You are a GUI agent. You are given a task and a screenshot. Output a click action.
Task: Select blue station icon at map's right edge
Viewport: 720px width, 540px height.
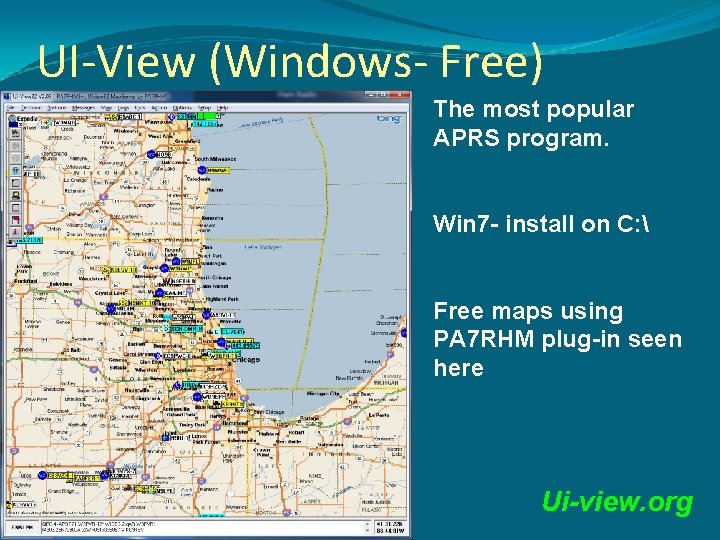404,333
